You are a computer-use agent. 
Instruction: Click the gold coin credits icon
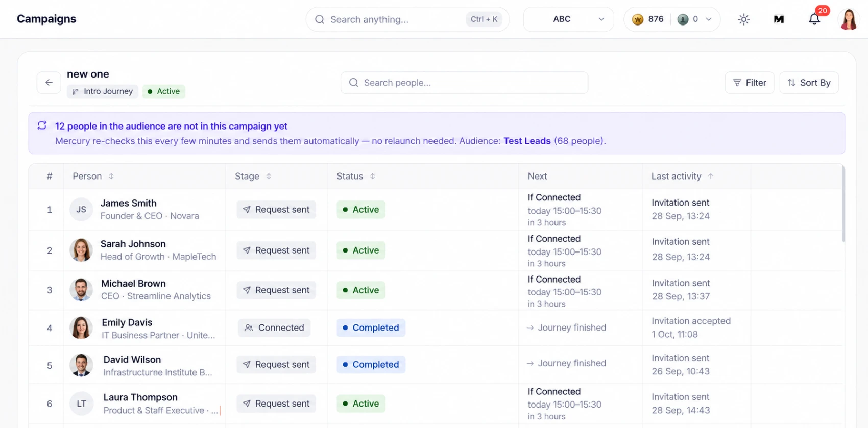pos(638,19)
